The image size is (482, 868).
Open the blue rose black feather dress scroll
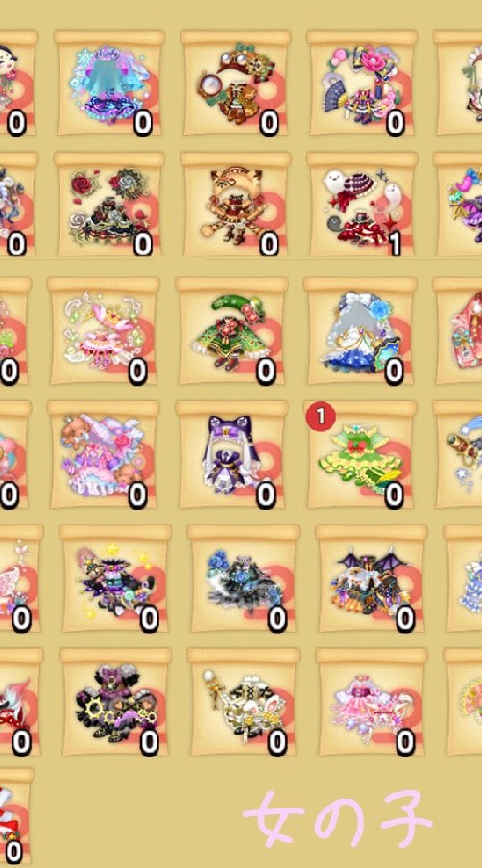tap(243, 579)
